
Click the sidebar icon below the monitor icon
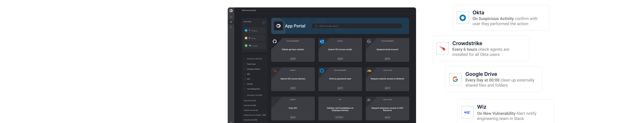tap(231, 27)
